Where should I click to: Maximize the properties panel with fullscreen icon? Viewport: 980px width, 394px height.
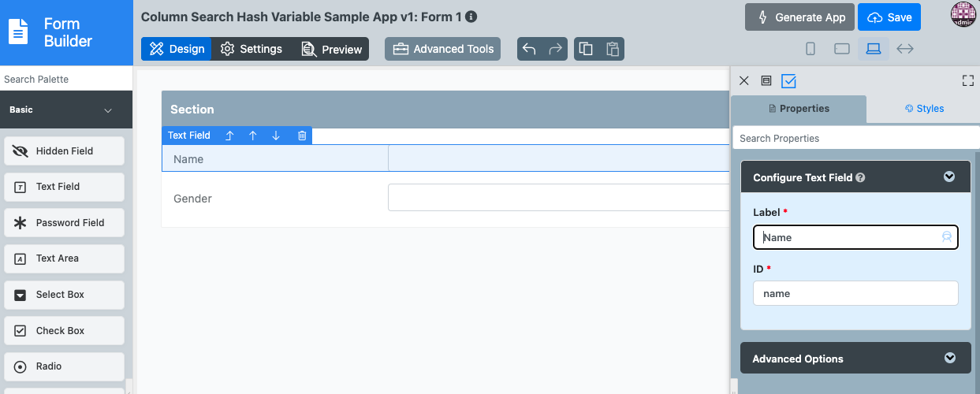968,80
